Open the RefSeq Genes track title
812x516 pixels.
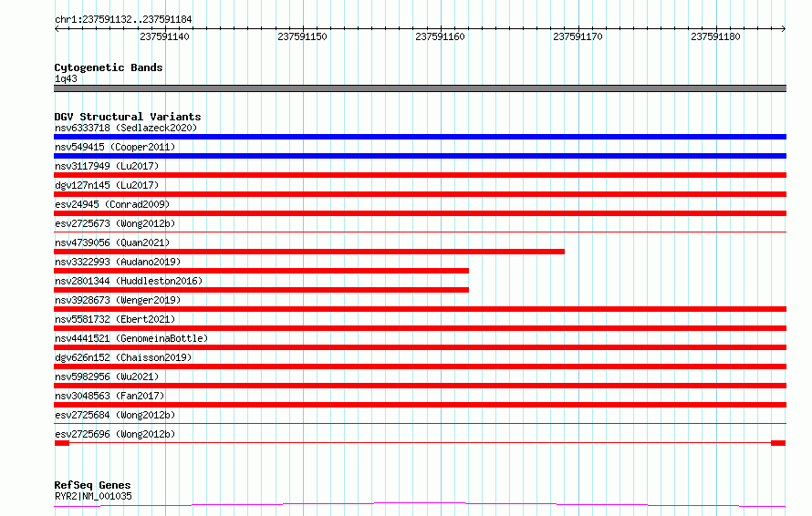pyautogui.click(x=93, y=485)
